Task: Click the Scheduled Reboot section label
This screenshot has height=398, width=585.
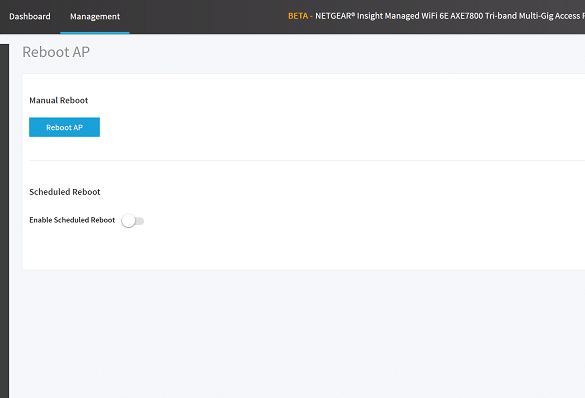Action: coord(65,192)
